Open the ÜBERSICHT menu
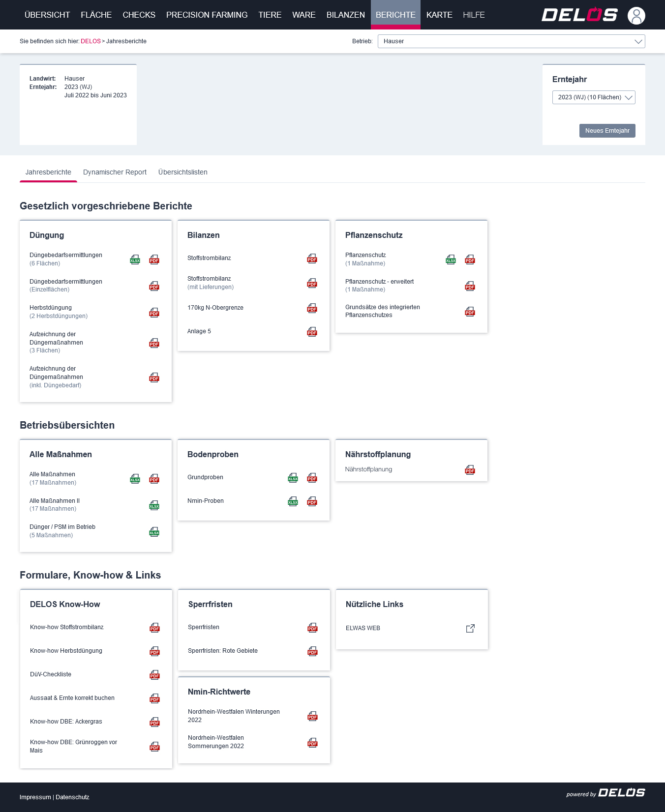 [x=47, y=15]
